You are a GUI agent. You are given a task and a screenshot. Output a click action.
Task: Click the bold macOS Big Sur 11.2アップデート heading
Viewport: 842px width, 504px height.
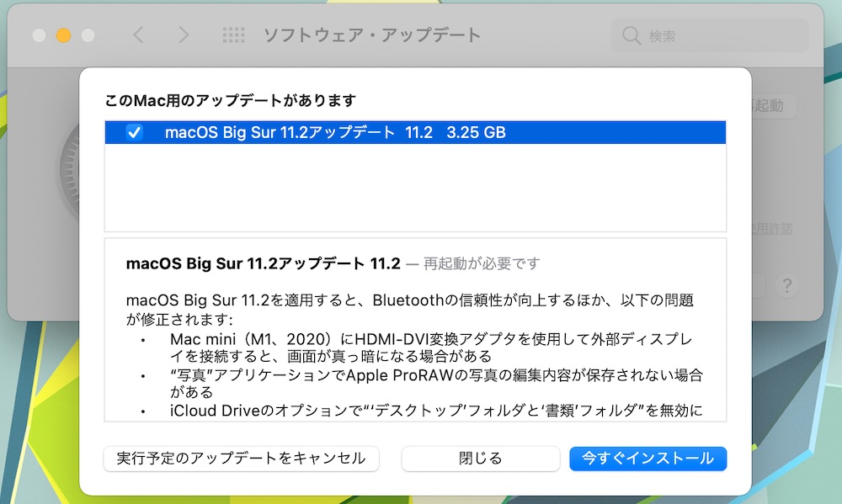click(263, 263)
